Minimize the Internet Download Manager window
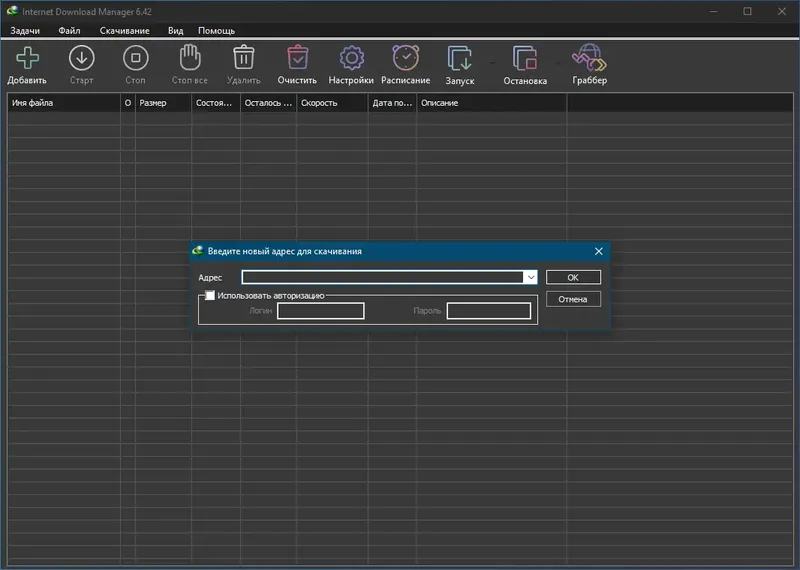Viewport: 800px width, 570px height. point(714,11)
